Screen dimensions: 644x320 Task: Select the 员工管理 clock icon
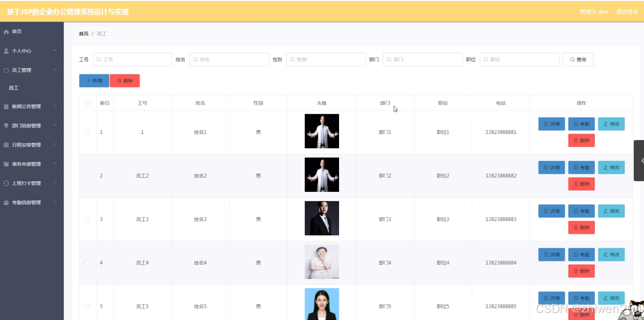[x=6, y=70]
